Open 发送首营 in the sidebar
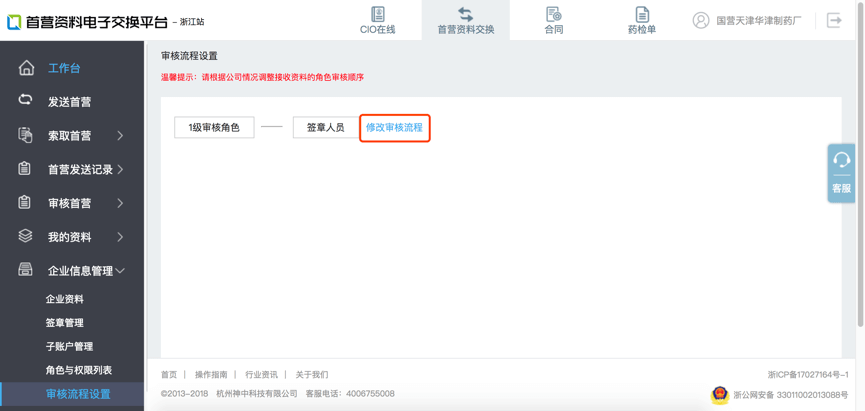The image size is (865, 411). pyautogui.click(x=70, y=102)
